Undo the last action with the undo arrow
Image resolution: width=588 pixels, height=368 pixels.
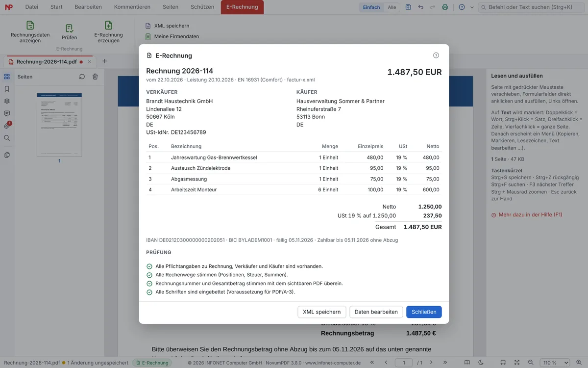point(420,7)
